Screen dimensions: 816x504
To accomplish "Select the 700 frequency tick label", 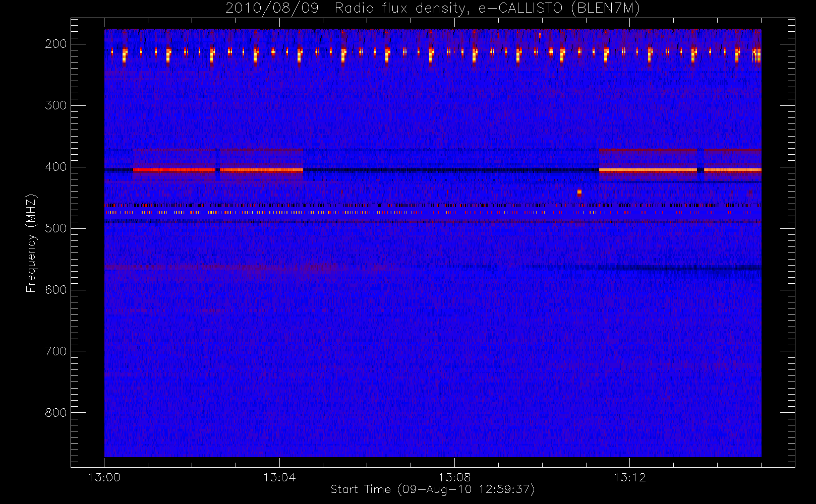I will point(56,351).
